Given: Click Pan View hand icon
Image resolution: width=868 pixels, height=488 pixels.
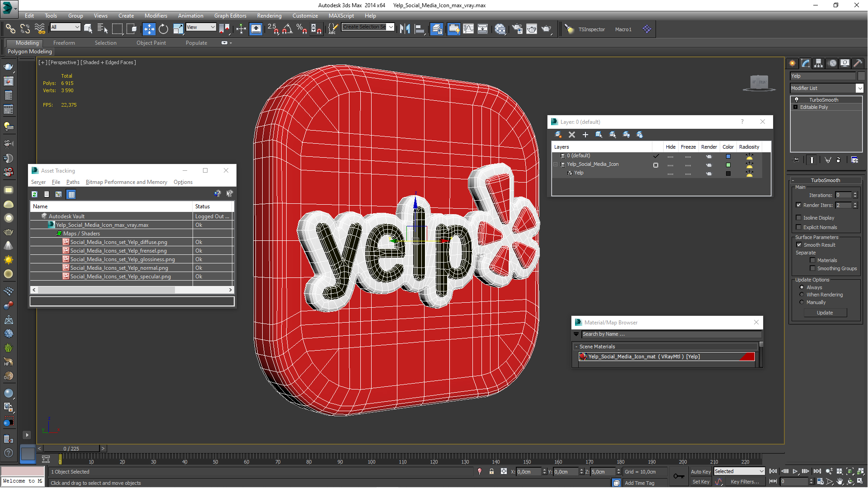Looking at the screenshot, I should click(840, 482).
